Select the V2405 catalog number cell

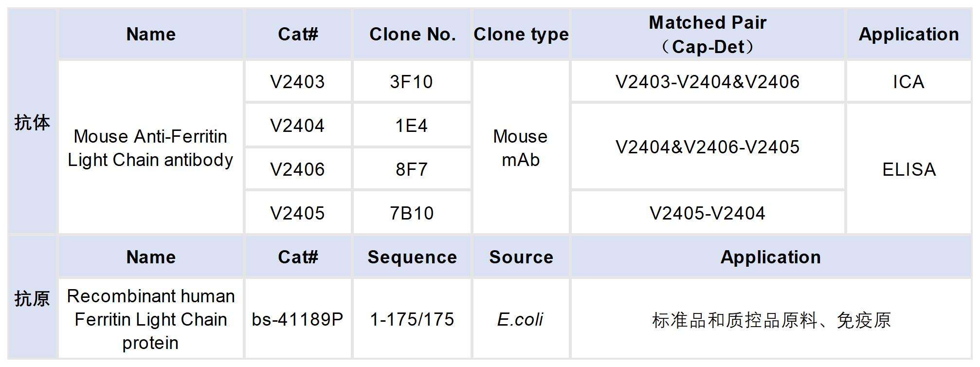pyautogui.click(x=297, y=213)
